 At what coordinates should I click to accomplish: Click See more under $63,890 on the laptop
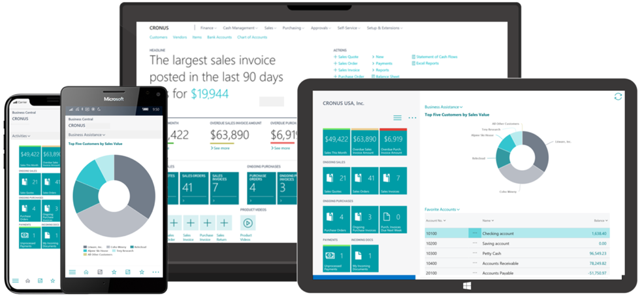pos(220,148)
